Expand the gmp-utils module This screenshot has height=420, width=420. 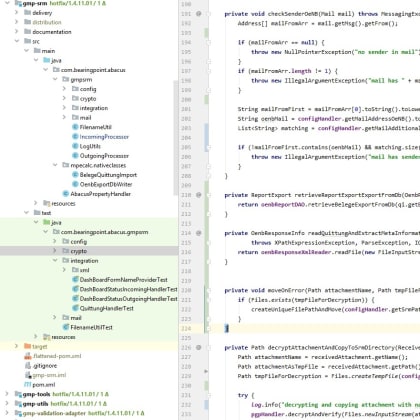[7, 404]
